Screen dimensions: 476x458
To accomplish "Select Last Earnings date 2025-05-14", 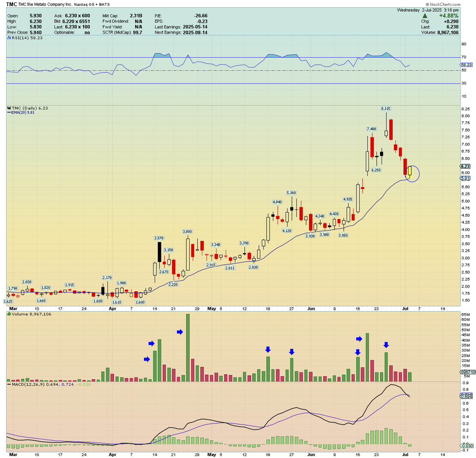I will (195, 27).
